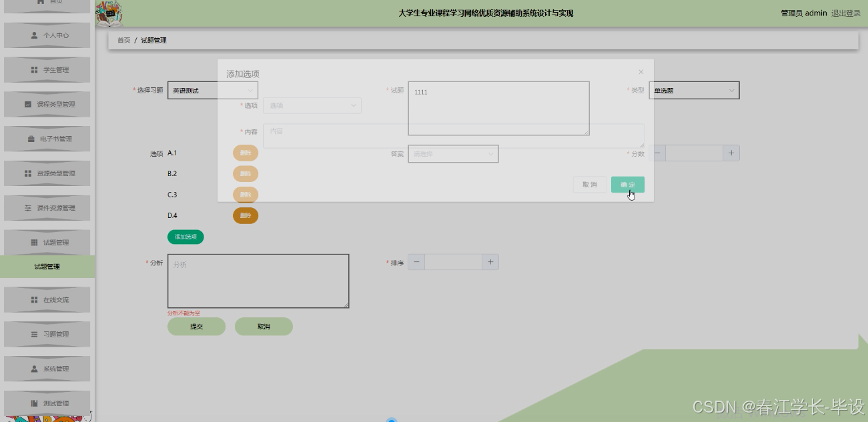868x422 pixels.
Task: Click the icon beside 课程类型管理
Action: click(x=28, y=105)
